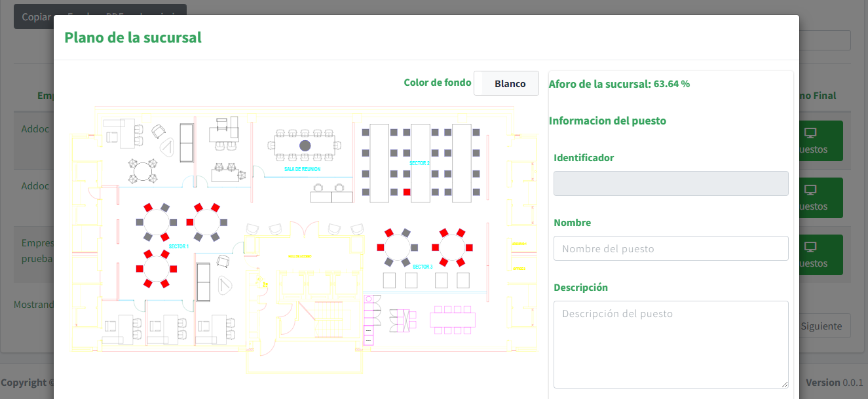Pick the top-left gray seat in Sector 2
The image size is (868, 399).
(x=365, y=132)
